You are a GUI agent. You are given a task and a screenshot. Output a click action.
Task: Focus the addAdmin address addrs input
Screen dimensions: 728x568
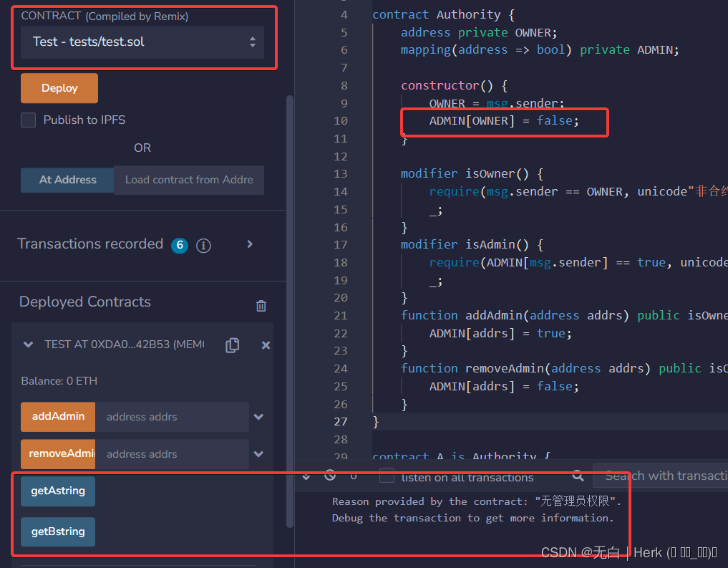point(172,417)
